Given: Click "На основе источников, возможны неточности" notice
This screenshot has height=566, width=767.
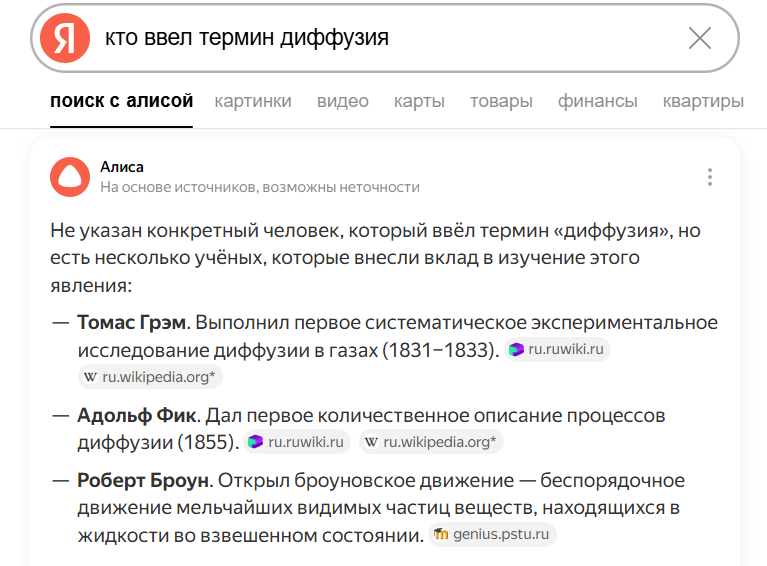Looking at the screenshot, I should coord(260,187).
